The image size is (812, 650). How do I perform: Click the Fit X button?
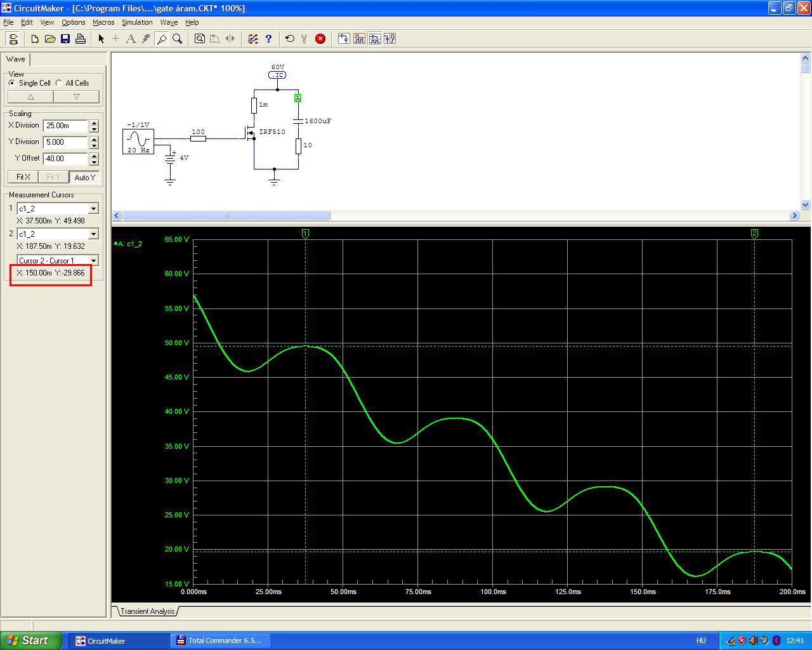23,177
